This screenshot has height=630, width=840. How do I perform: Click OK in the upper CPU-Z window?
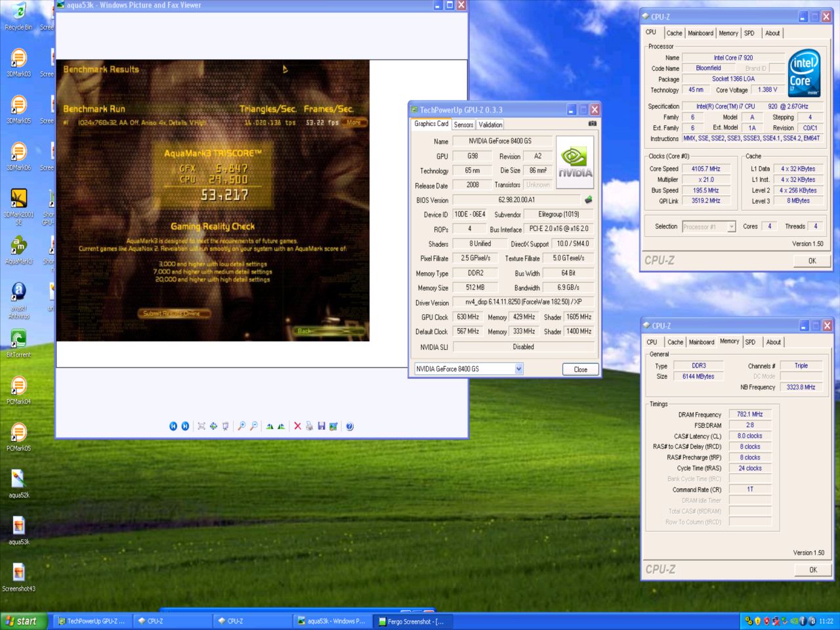click(812, 261)
